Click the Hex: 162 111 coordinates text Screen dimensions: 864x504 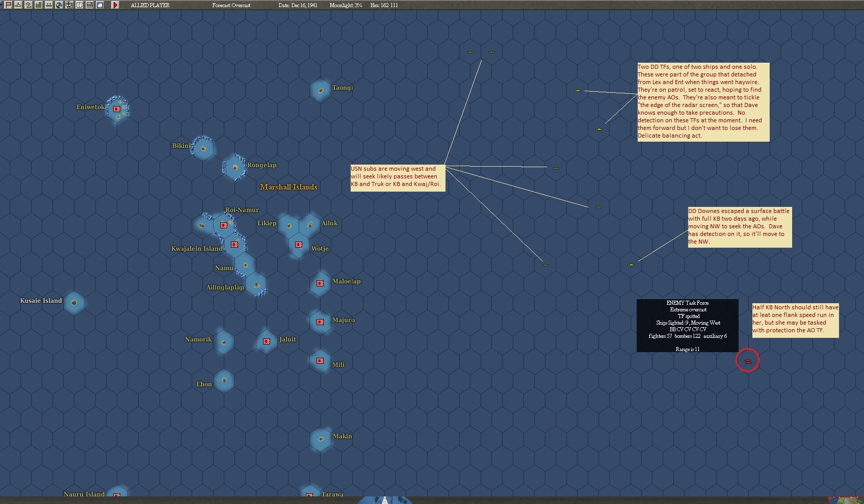[384, 5]
